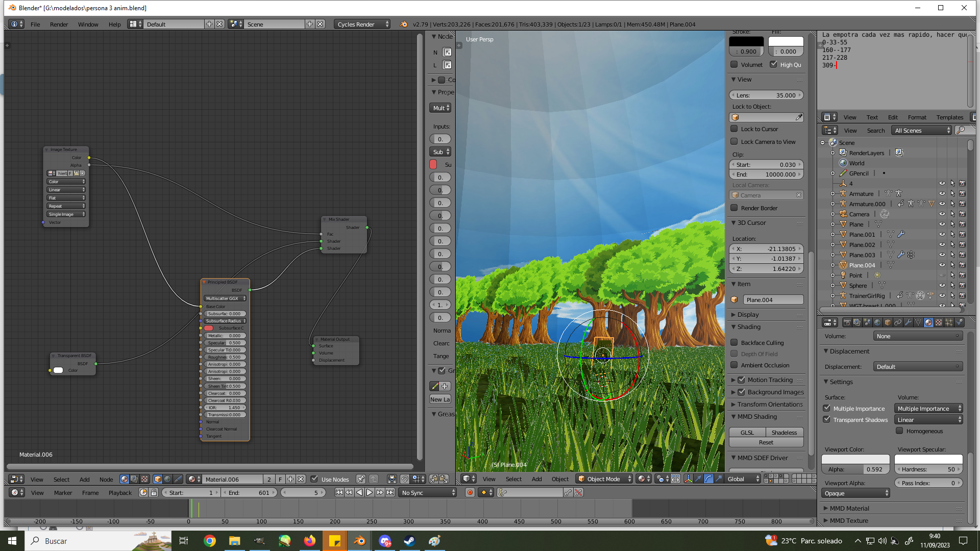Viewport: 980px width, 551px height.
Task: Hide Plane.004 with its eye icon
Action: click(x=942, y=265)
